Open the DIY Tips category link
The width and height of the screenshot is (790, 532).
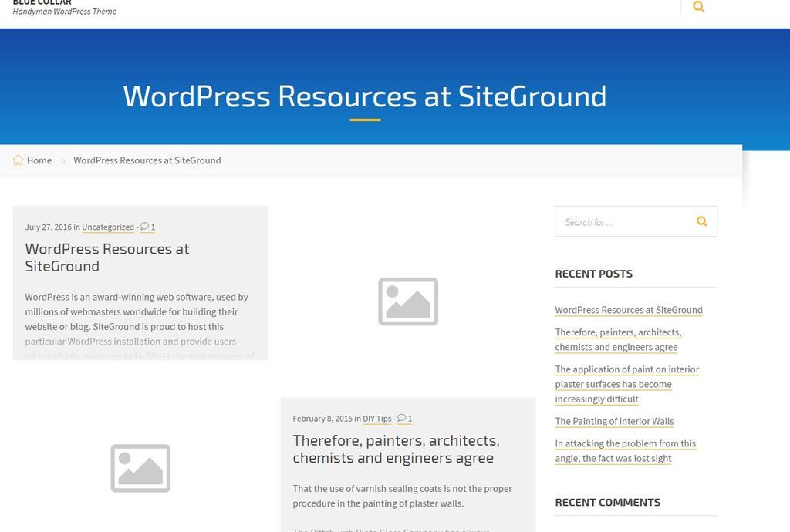377,419
